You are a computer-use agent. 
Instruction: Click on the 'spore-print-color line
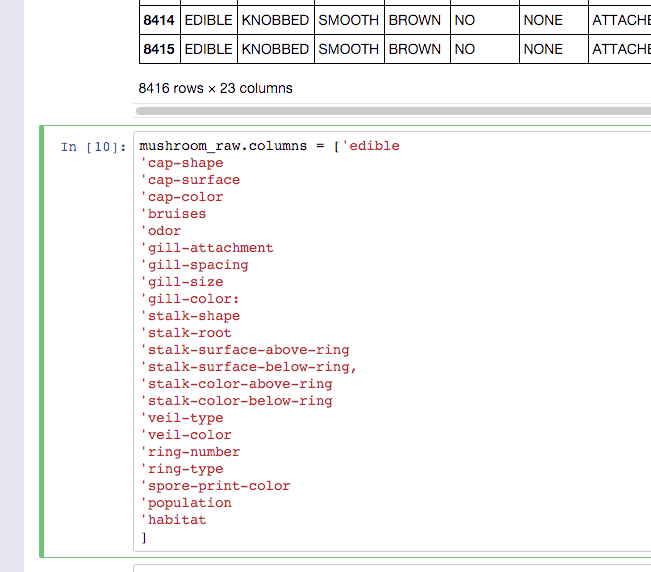(215, 486)
